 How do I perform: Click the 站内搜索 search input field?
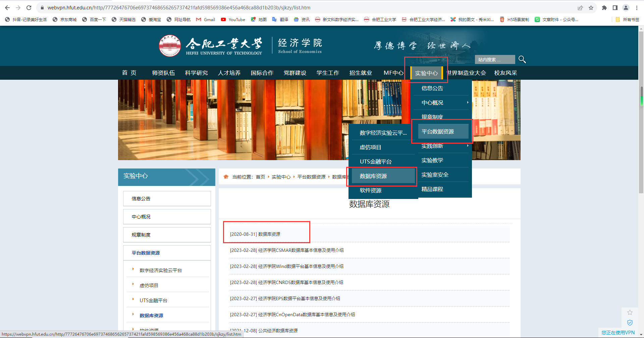[x=494, y=60]
